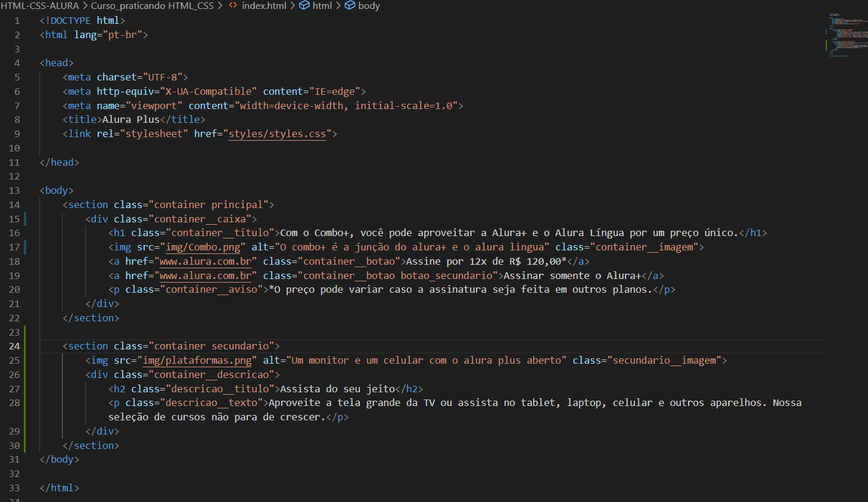Click the HTML-CSS-ALURA breadcrumb folder
868x502 pixels.
point(39,6)
